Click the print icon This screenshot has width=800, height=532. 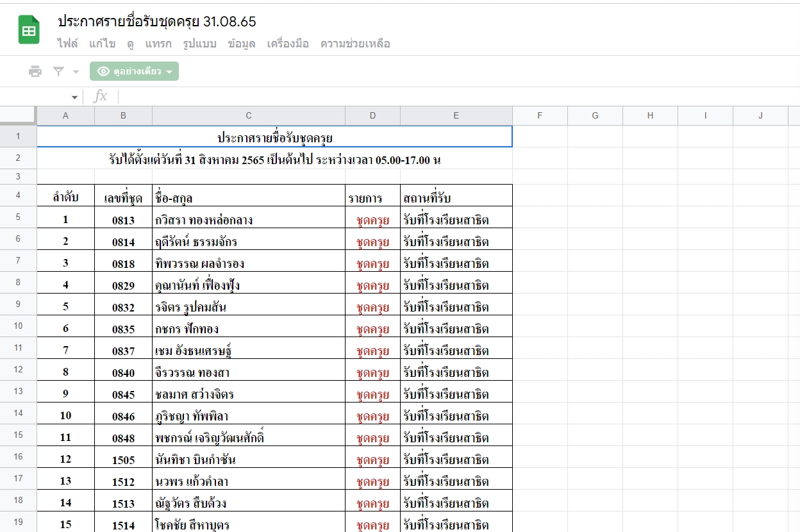pos(35,72)
